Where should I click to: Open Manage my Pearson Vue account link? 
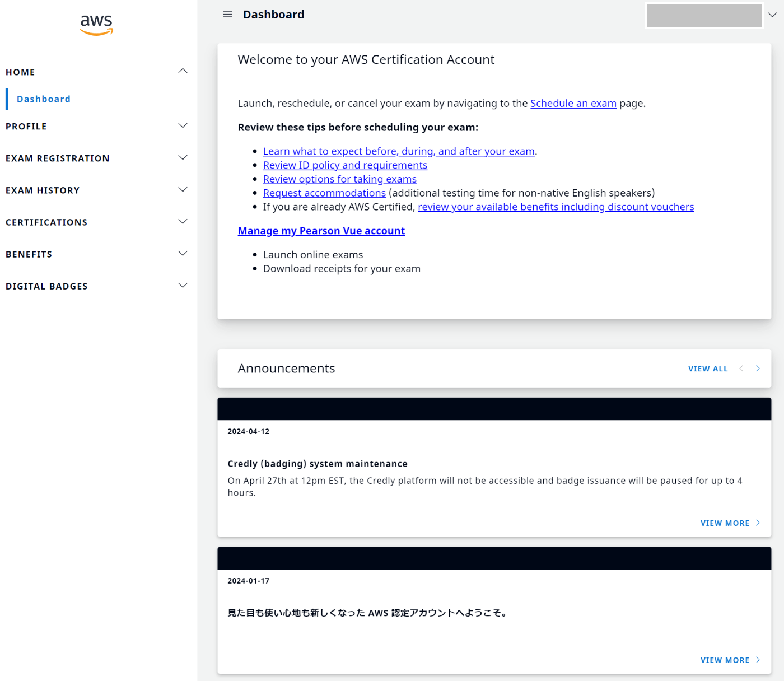(x=321, y=231)
